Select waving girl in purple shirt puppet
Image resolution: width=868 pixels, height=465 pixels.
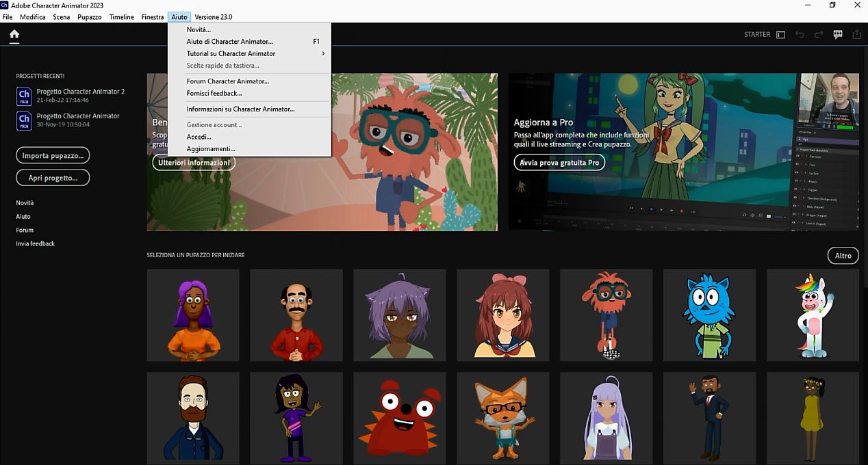tap(296, 418)
